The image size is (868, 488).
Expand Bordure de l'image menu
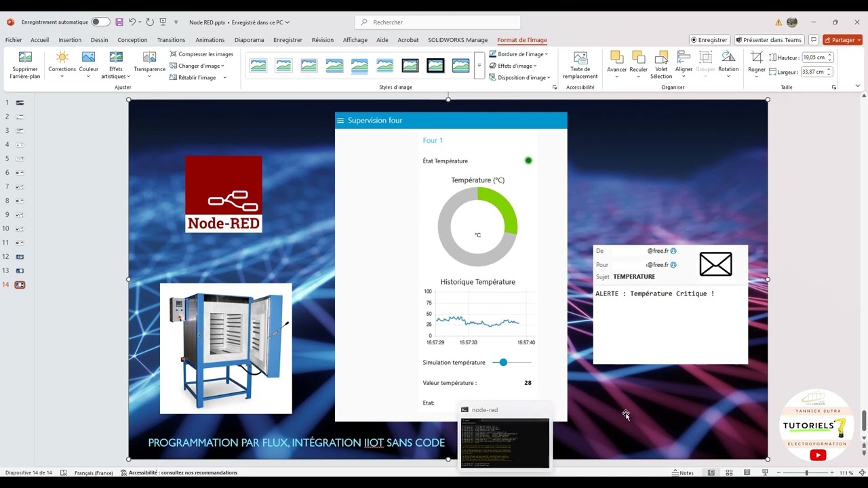pos(518,54)
